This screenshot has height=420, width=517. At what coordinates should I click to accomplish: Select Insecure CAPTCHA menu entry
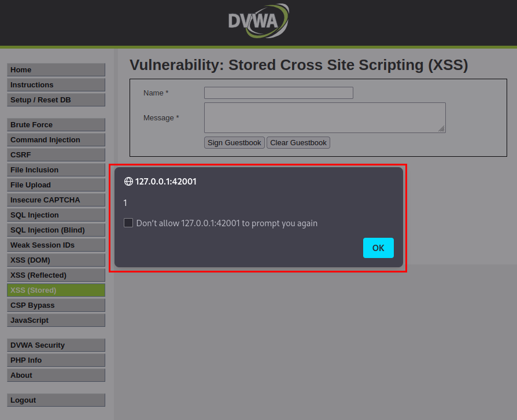pyautogui.click(x=56, y=200)
